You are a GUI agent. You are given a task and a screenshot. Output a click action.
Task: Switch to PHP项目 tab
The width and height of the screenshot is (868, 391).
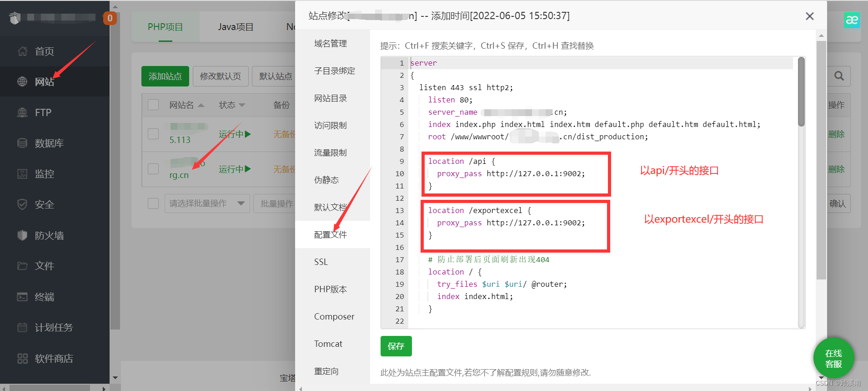pos(166,27)
